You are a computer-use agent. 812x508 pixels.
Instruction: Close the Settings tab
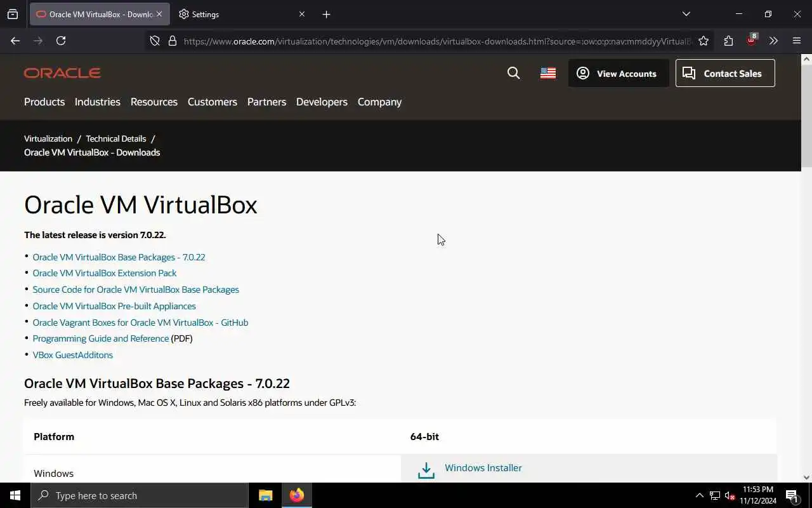coord(302,14)
